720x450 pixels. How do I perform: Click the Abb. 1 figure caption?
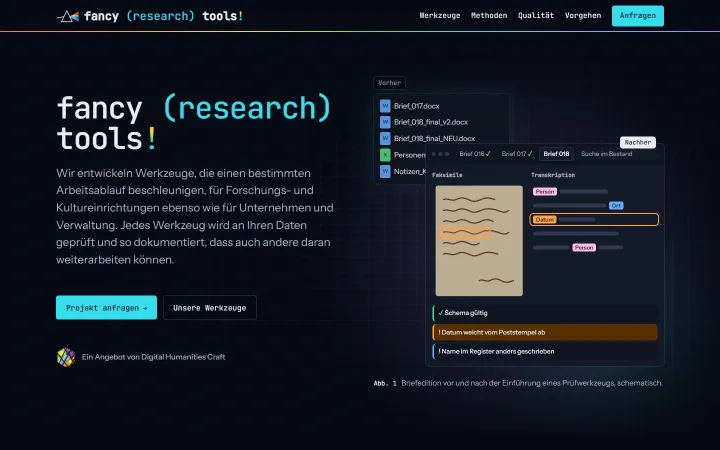point(518,383)
